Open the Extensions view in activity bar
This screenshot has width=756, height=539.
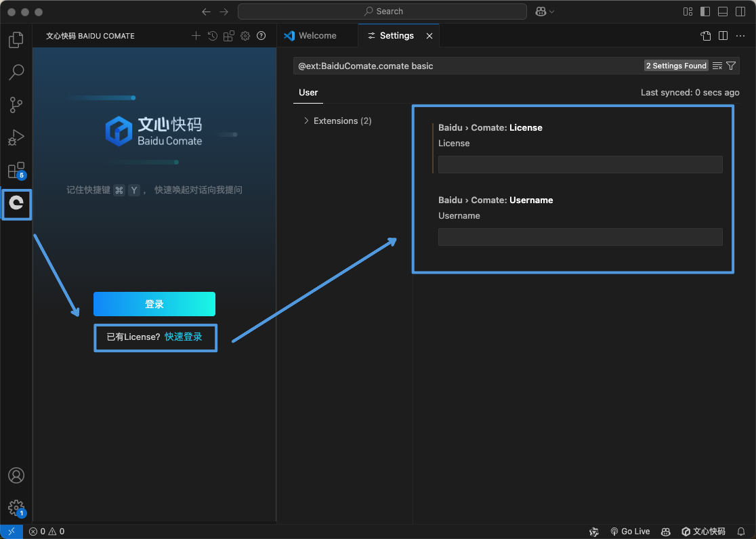(x=16, y=170)
